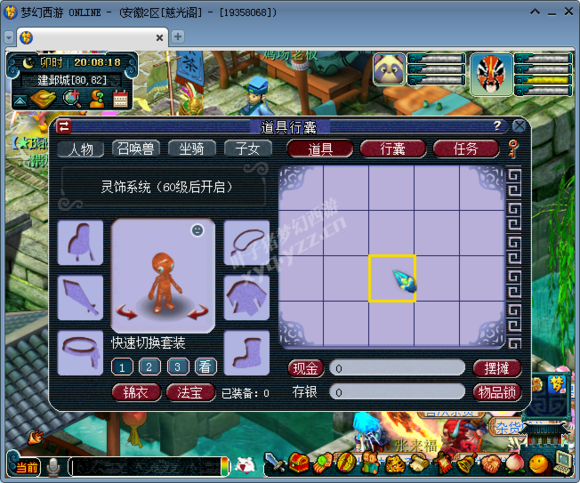The width and height of the screenshot is (580, 483).
Task: Open the help question mark in inventory panel
Action: point(498,126)
